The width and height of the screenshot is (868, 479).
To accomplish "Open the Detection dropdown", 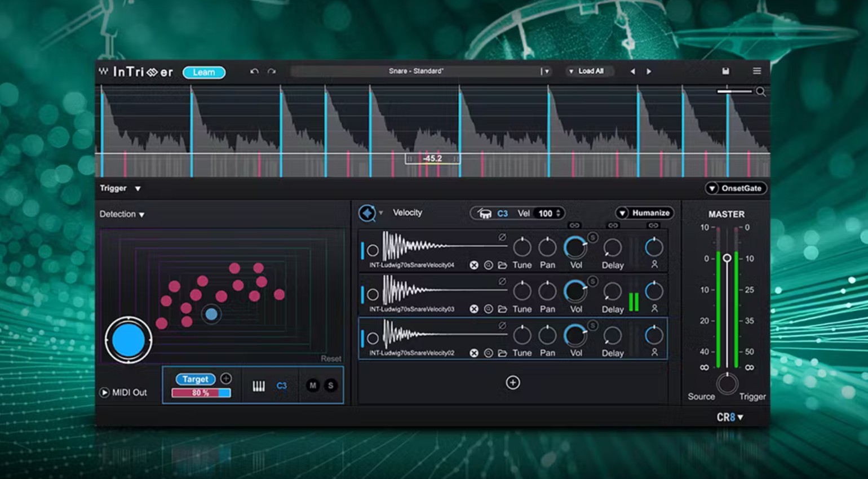I will pos(122,214).
